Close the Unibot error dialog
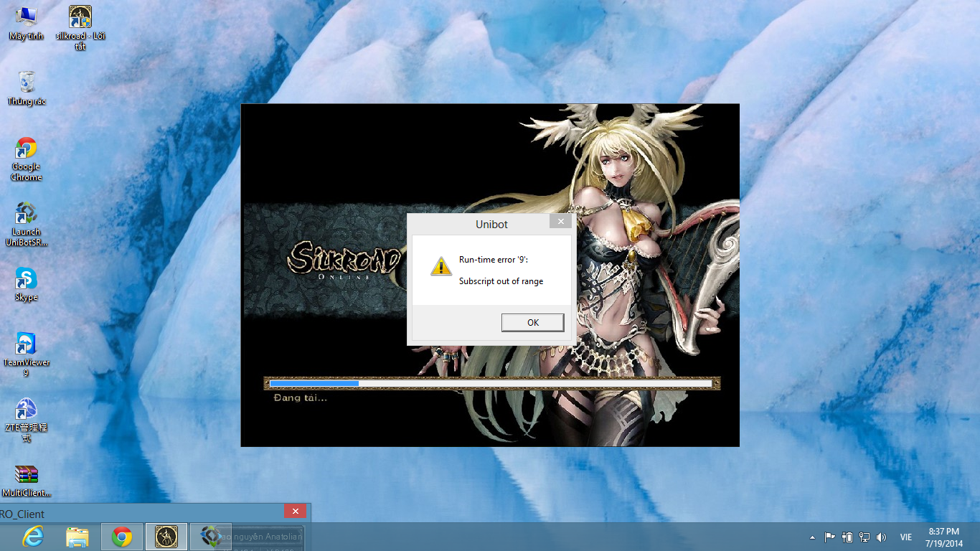This screenshot has height=551, width=980. pos(561,222)
